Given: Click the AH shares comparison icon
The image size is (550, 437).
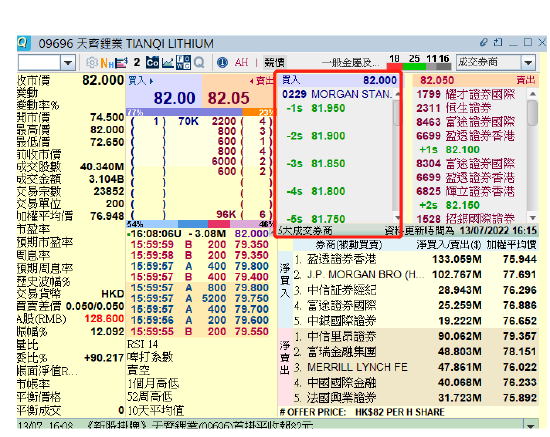Looking at the screenshot, I should 241,62.
